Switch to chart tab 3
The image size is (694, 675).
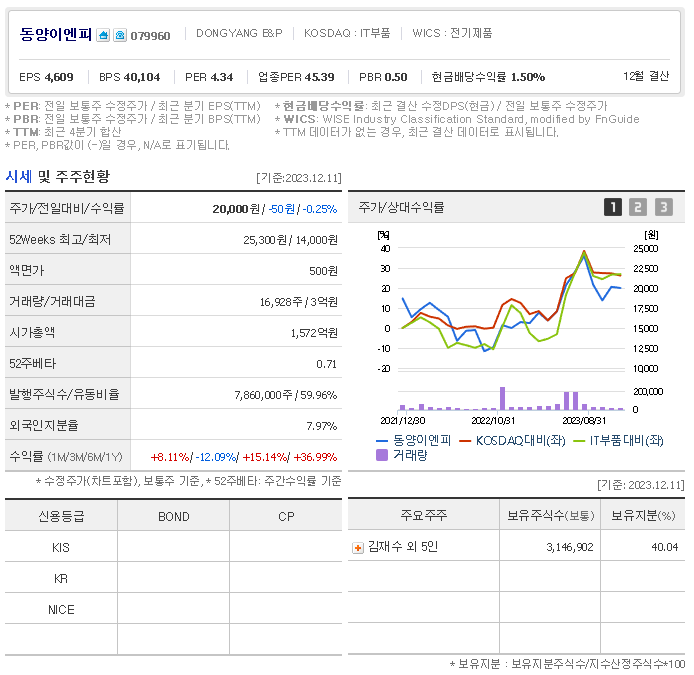[663, 207]
